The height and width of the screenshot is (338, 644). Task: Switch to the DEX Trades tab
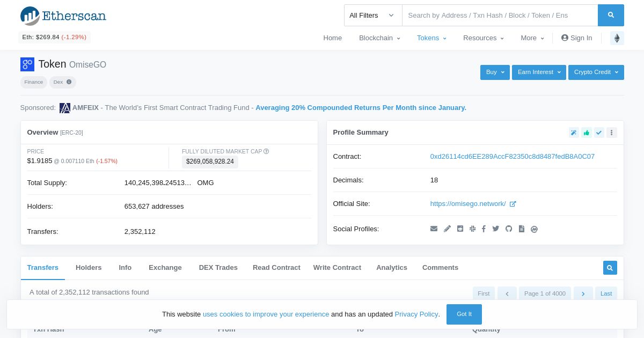(218, 268)
